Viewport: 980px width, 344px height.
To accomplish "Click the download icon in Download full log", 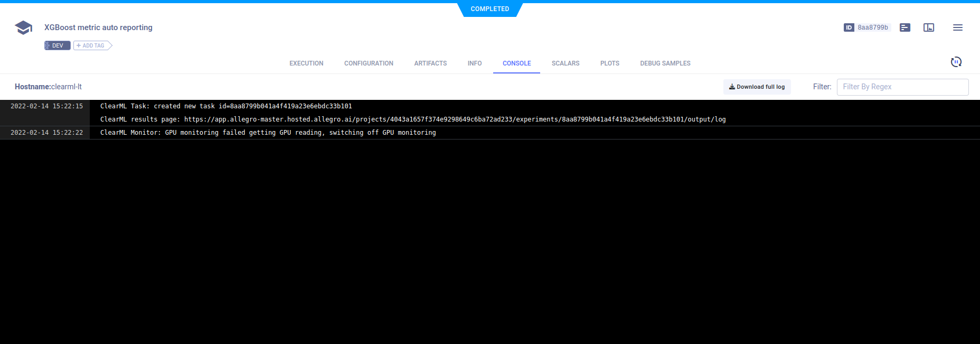I will tap(732, 87).
